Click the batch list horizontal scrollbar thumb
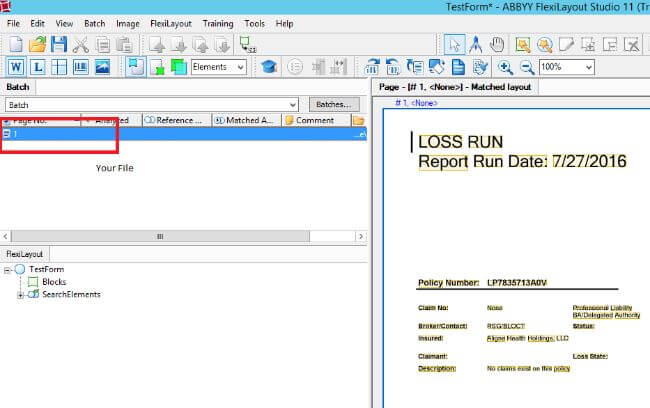650x408 pixels. point(160,236)
